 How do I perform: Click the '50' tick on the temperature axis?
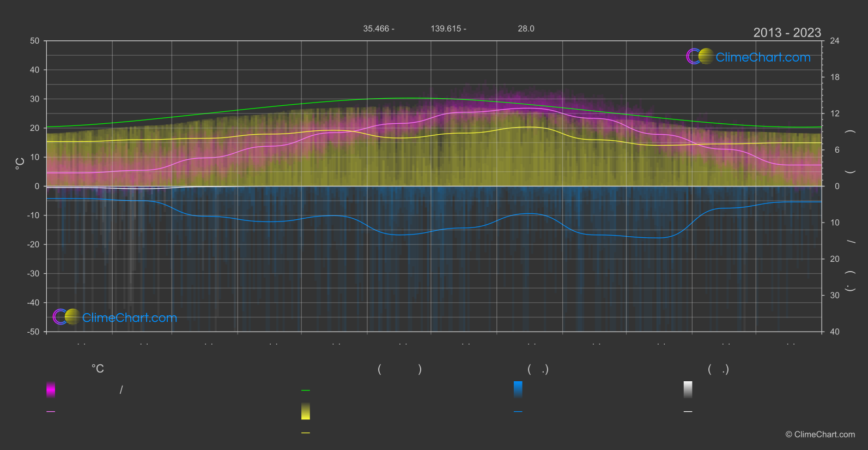(x=35, y=41)
